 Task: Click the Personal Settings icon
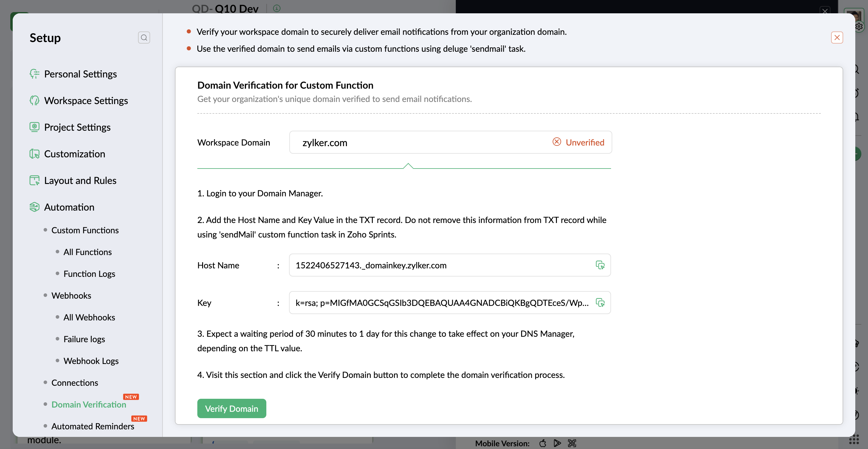[x=35, y=74]
